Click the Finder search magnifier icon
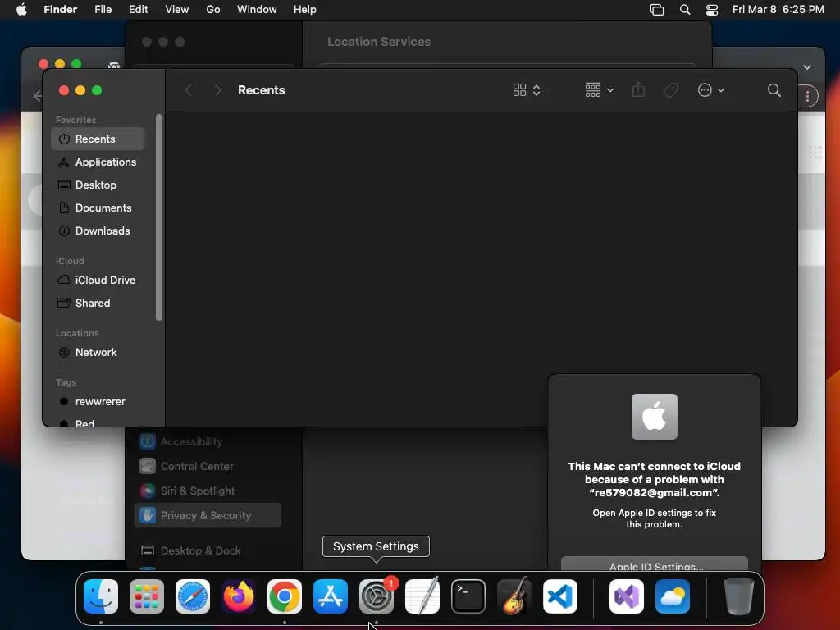This screenshot has height=630, width=840. (x=774, y=90)
